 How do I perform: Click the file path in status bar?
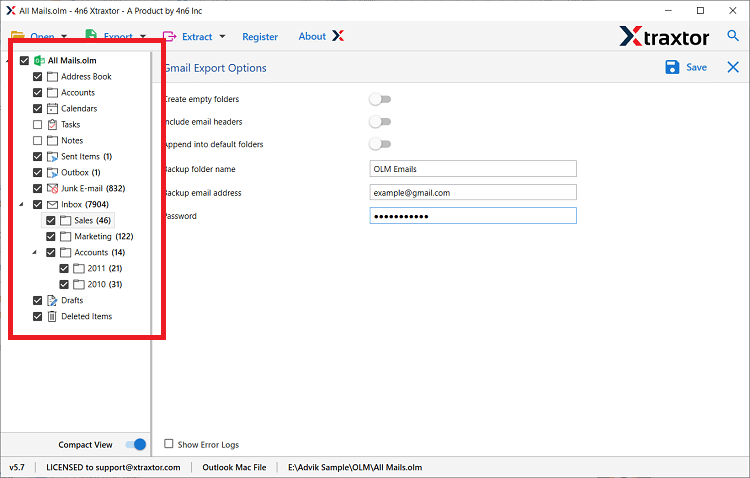click(355, 467)
